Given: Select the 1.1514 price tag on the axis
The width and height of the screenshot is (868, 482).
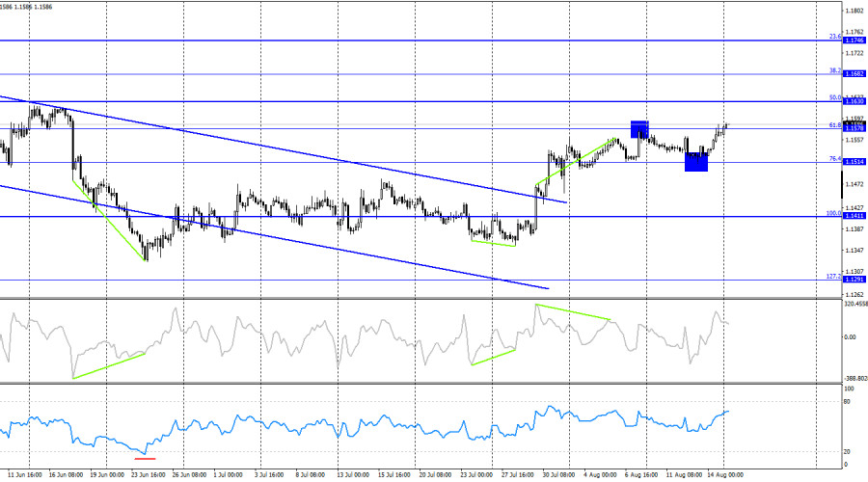Looking at the screenshot, I should click(854, 162).
